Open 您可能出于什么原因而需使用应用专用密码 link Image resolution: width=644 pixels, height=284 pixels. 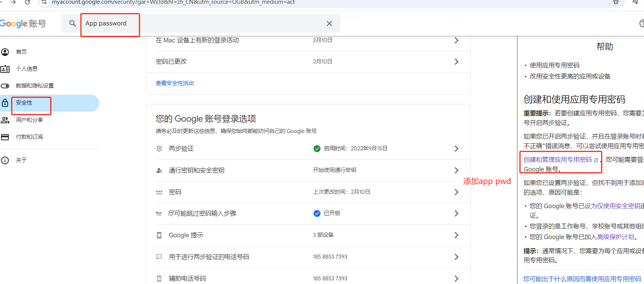click(x=582, y=279)
